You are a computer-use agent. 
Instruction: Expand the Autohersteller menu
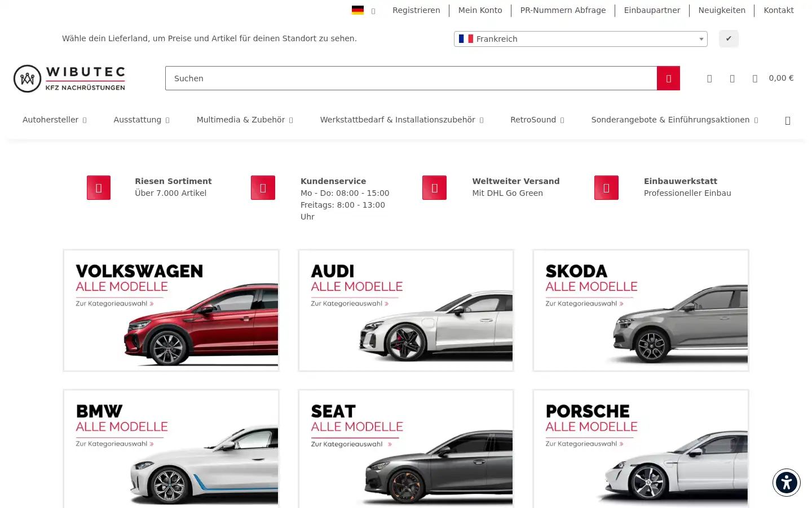click(55, 120)
